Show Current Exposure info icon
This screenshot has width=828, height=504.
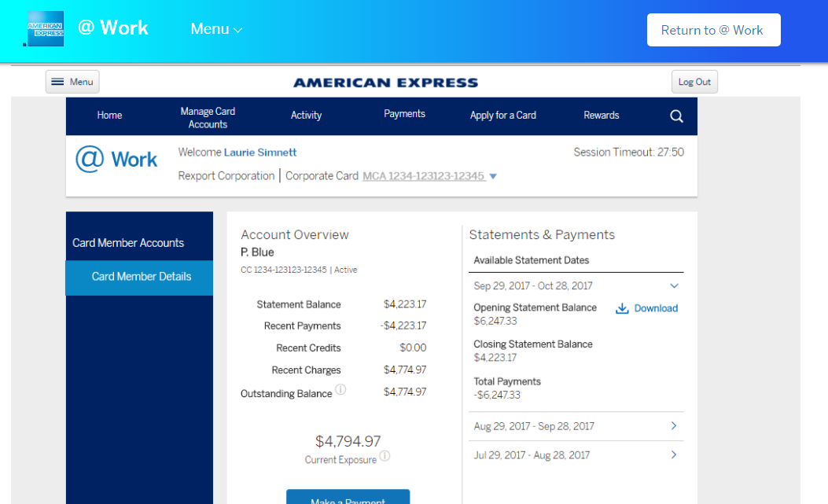[385, 456]
